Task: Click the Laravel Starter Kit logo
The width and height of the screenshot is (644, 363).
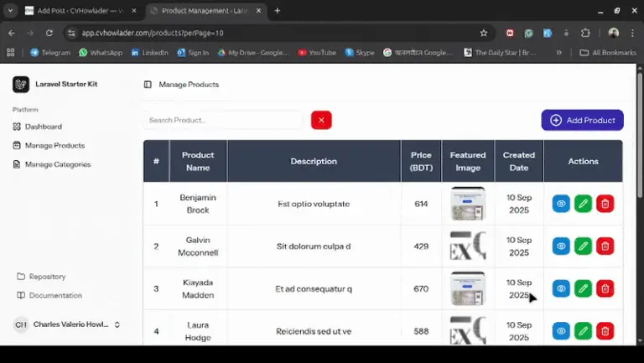Action: click(x=21, y=85)
